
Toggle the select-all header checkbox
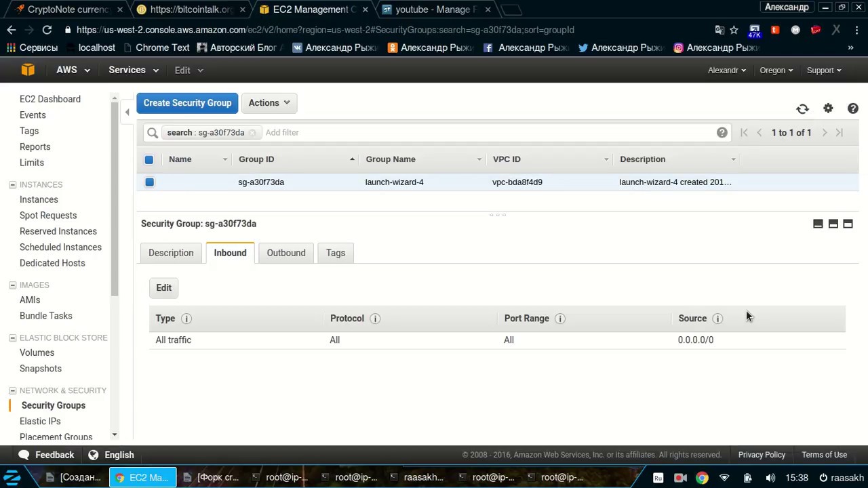coord(149,159)
